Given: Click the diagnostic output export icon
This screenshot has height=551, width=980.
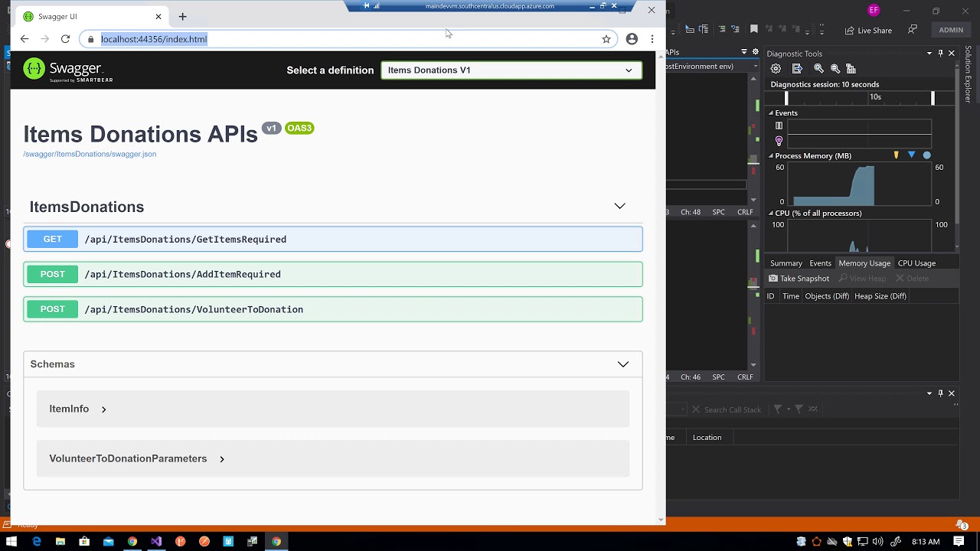Looking at the screenshot, I should [797, 69].
